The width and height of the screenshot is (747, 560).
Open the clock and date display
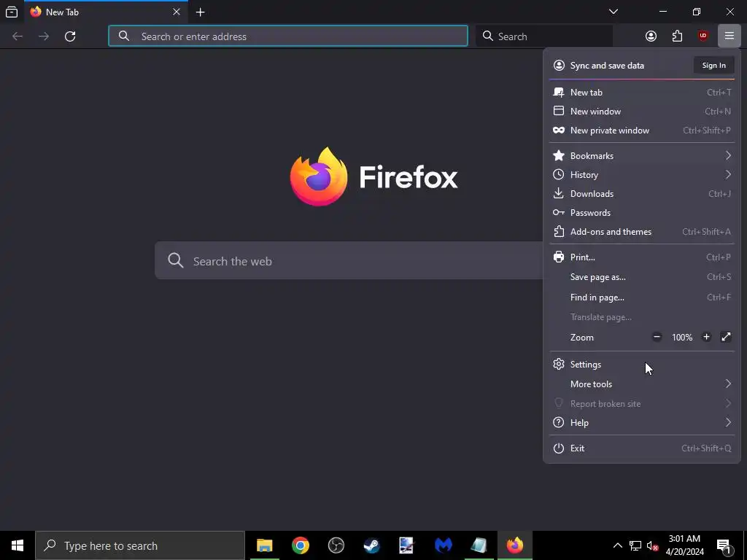pos(684,545)
